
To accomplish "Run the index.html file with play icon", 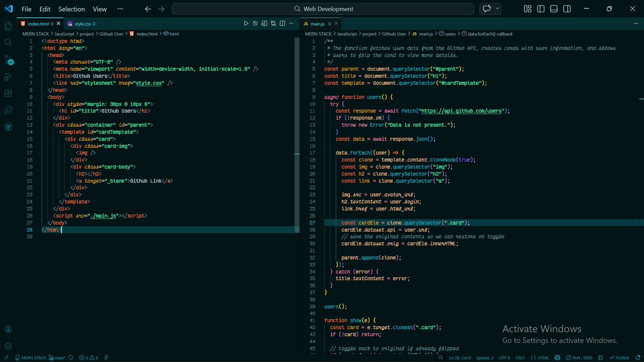I will coord(246,24).
